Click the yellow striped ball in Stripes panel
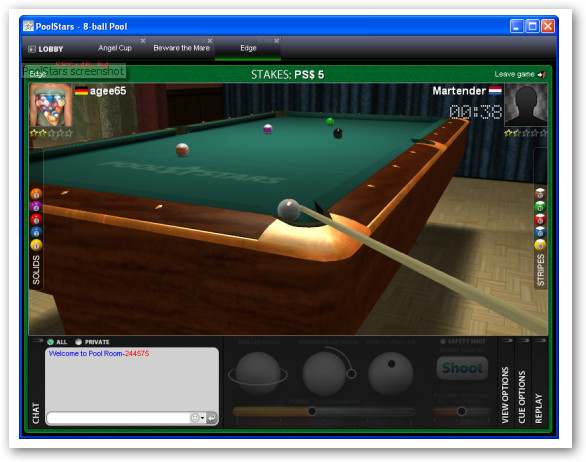 coord(540,244)
